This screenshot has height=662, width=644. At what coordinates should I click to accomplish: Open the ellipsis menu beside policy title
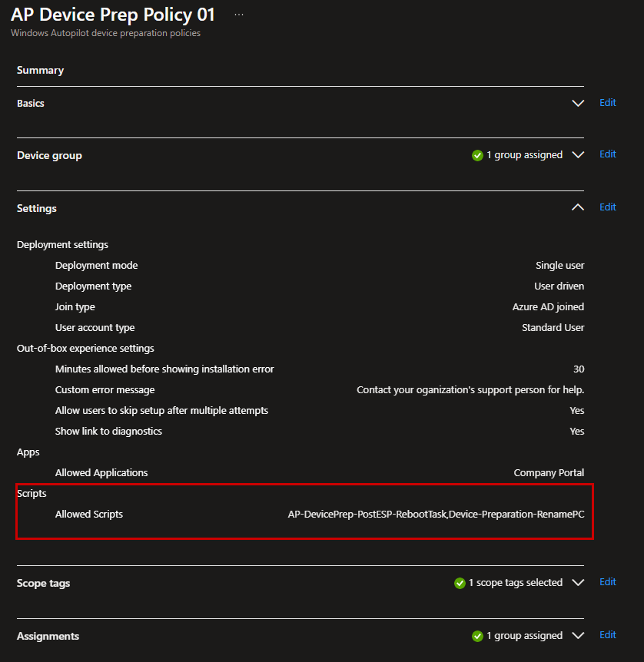tap(239, 15)
